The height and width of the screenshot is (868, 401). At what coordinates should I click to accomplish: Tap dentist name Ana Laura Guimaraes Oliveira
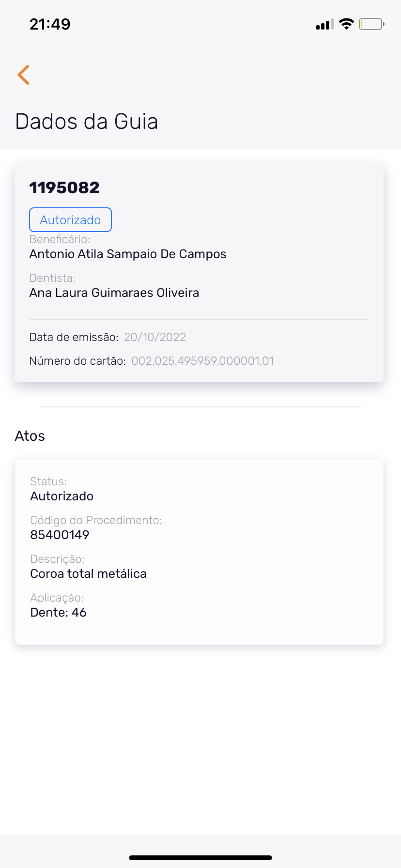pos(114,293)
